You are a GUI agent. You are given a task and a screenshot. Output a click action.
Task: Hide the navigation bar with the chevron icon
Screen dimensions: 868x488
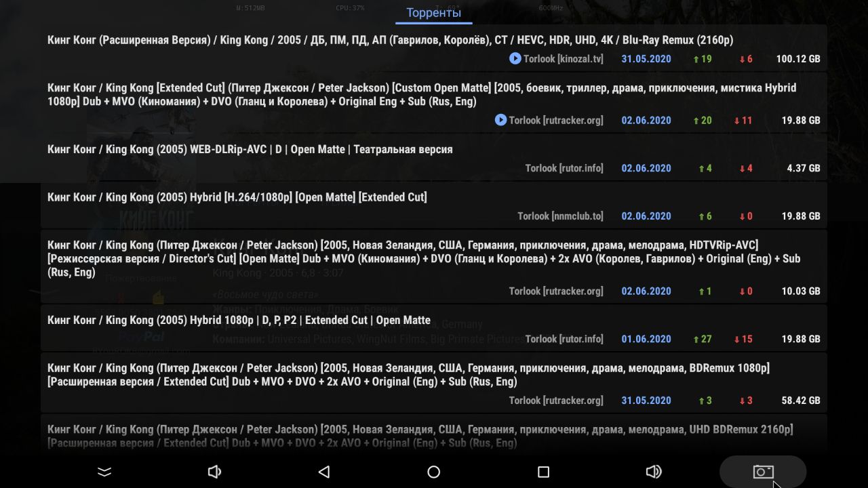tap(104, 472)
